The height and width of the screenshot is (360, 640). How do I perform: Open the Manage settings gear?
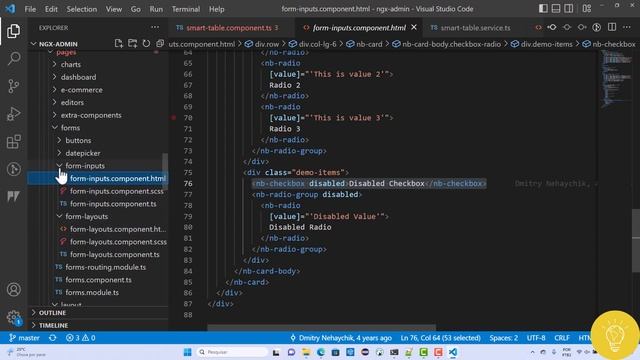(x=13, y=317)
